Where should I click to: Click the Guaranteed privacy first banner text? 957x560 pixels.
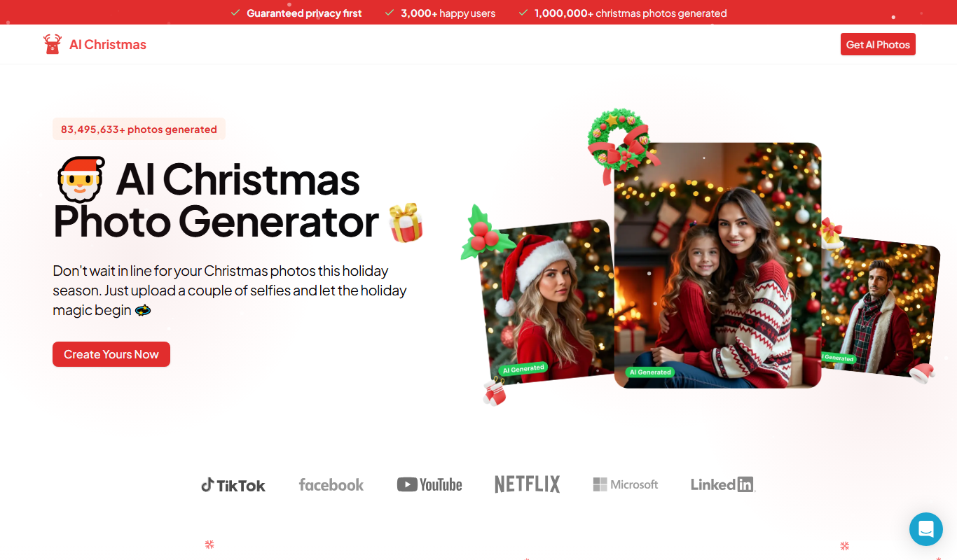tap(304, 13)
